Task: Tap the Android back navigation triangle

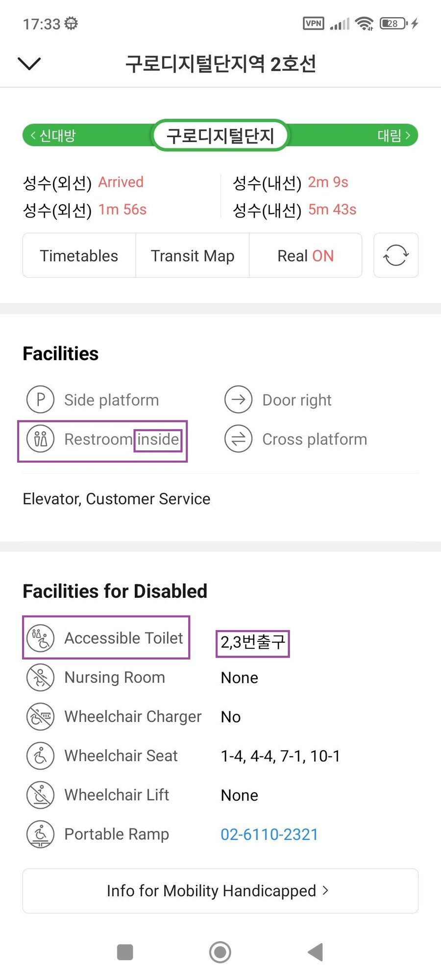Action: [x=316, y=952]
